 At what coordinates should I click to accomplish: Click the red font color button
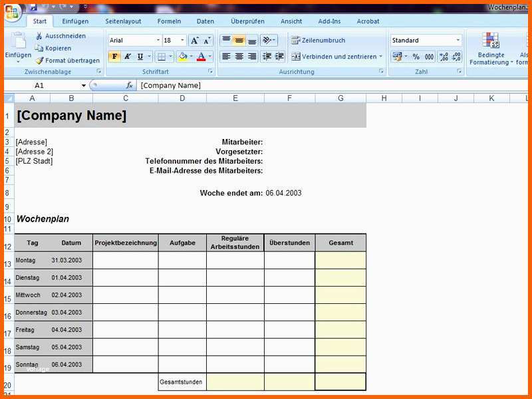coord(201,57)
